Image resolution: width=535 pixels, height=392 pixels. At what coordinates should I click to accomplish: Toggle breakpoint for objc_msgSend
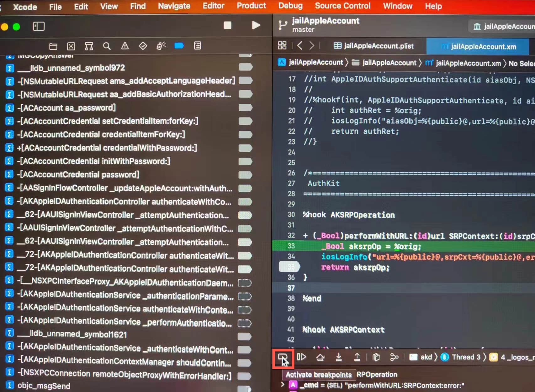pyautogui.click(x=245, y=389)
